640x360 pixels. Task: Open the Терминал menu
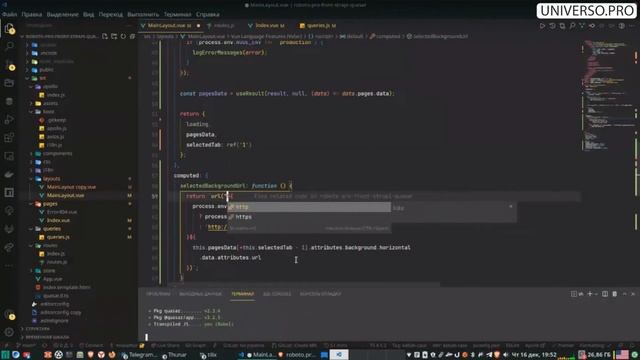click(x=177, y=14)
